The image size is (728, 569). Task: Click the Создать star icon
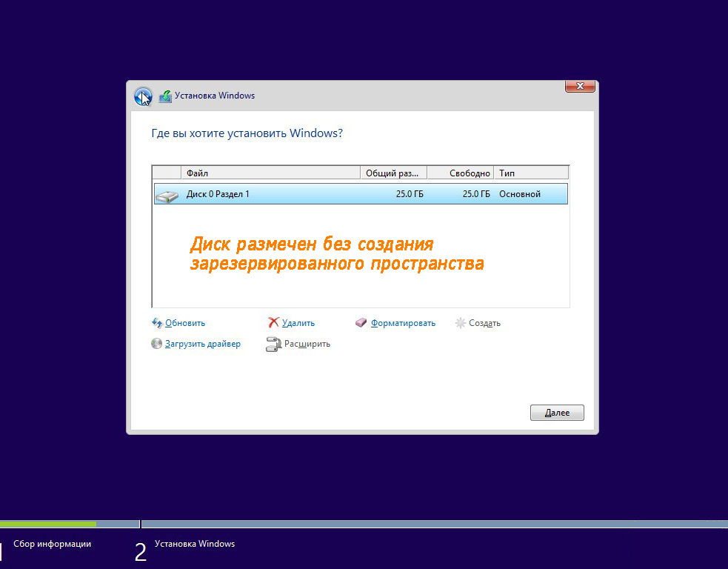pyautogui.click(x=460, y=323)
